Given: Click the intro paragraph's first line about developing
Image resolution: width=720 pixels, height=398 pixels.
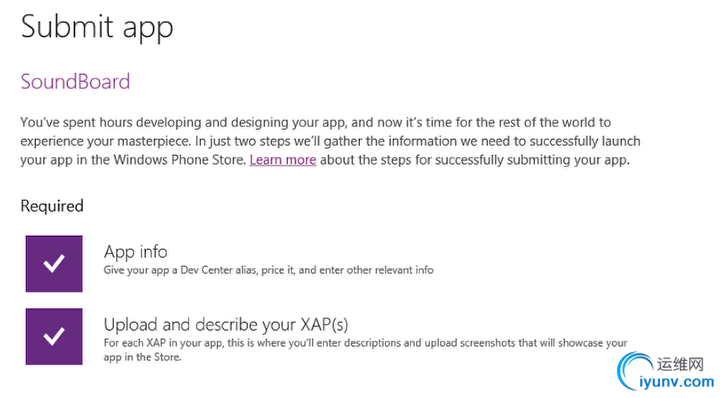Looking at the screenshot, I should pos(315,123).
